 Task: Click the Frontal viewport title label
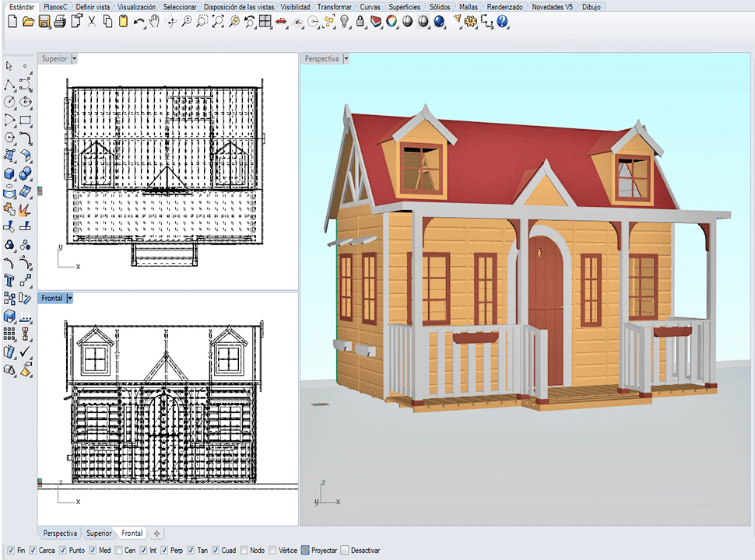point(52,299)
